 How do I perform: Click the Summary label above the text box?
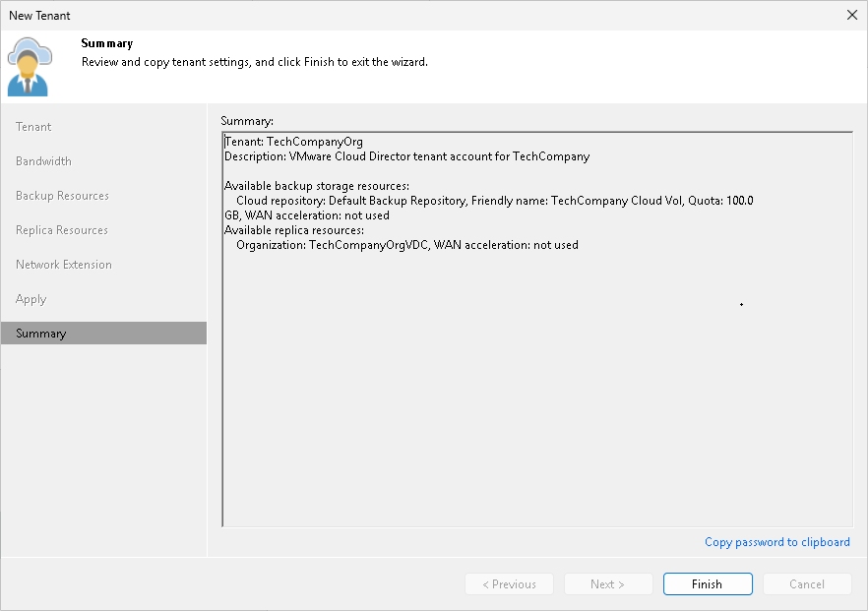[x=244, y=120]
